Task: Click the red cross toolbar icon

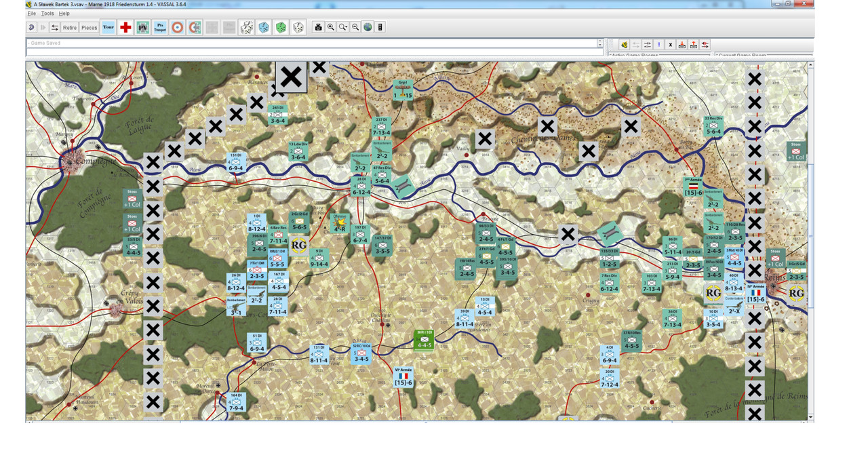Action: click(x=125, y=27)
